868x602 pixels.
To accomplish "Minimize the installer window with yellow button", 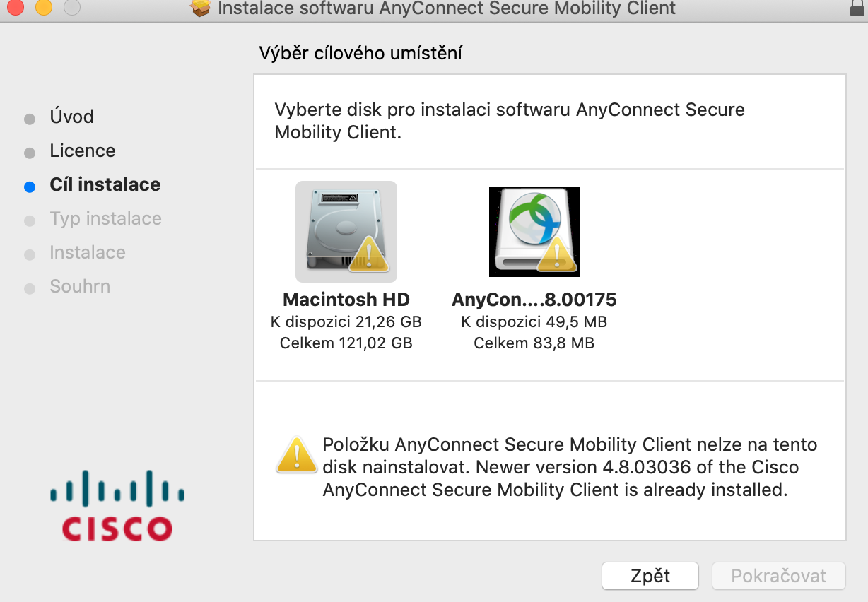I will (x=44, y=8).
